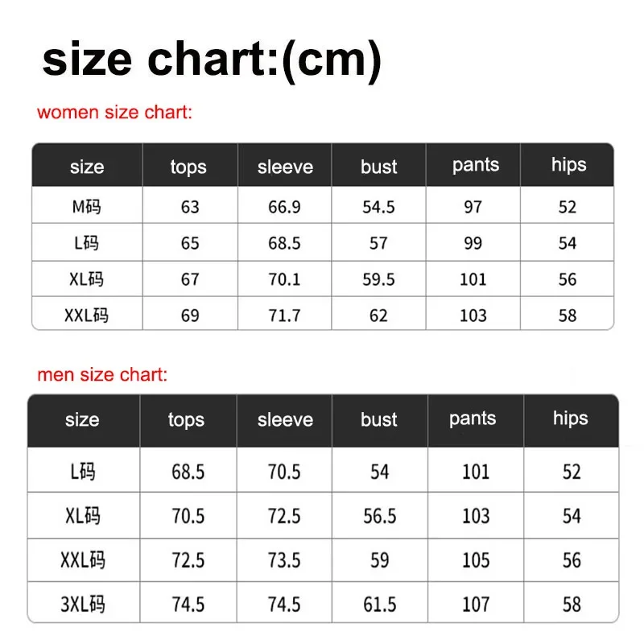Select the women's M码 size cell
Viewport: 644px width, 644px height.
[87, 207]
